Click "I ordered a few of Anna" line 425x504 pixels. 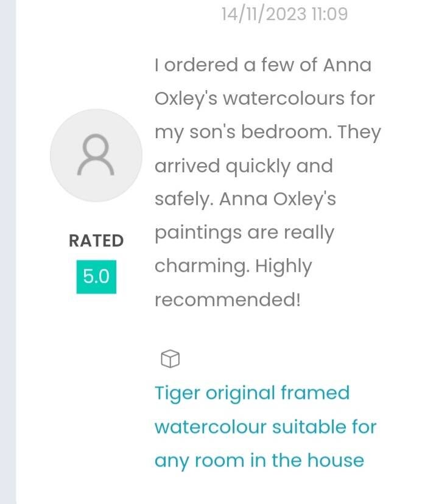pyautogui.click(x=262, y=65)
